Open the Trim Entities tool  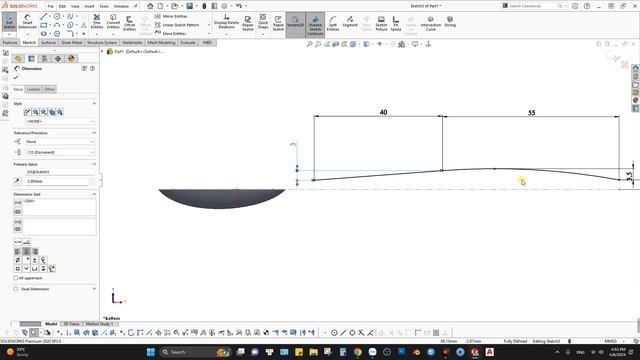pos(97,21)
